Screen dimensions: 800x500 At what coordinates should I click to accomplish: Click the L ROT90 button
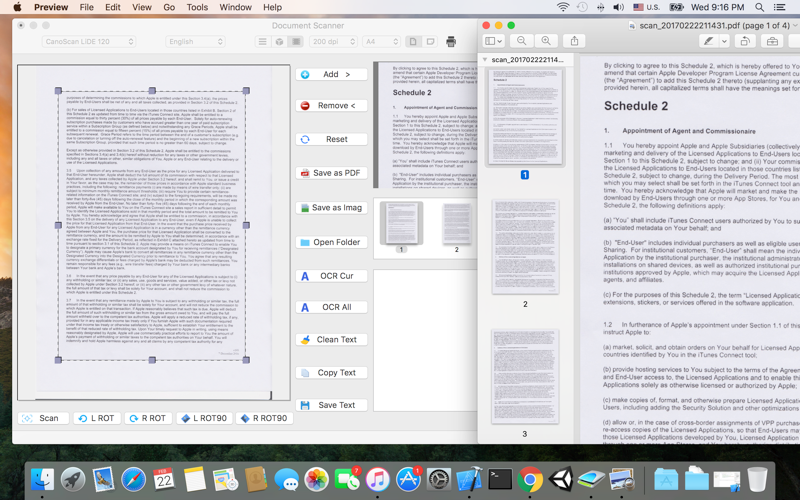tap(205, 418)
